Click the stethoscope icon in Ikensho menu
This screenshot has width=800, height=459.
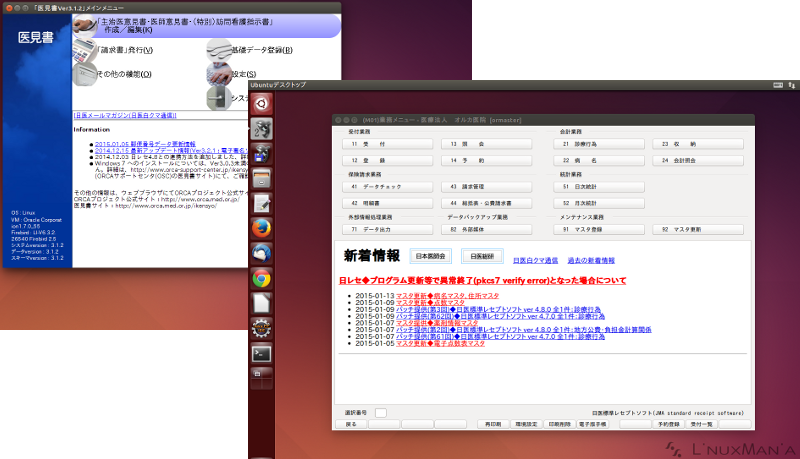84,26
